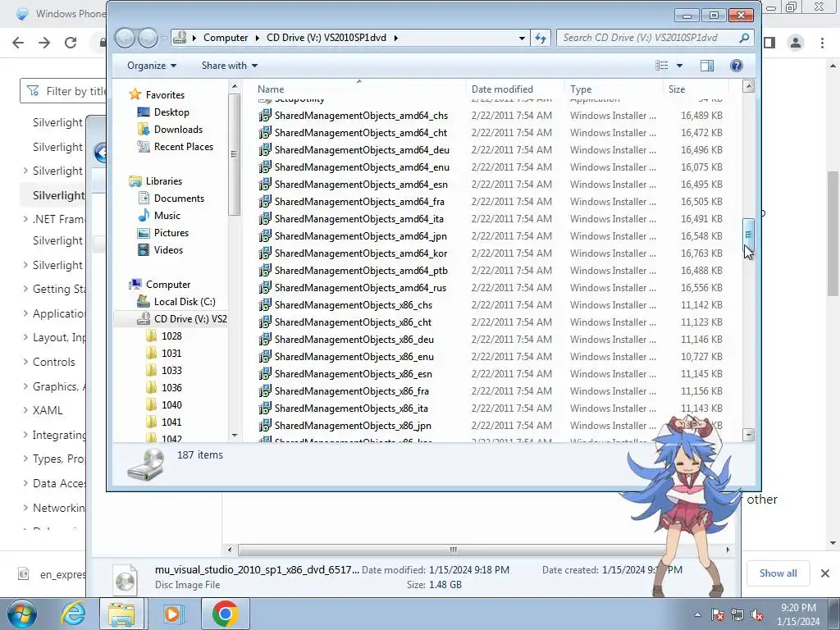Click the Explorer forward navigation button
This screenshot has height=630, width=840.
pyautogui.click(x=148, y=38)
